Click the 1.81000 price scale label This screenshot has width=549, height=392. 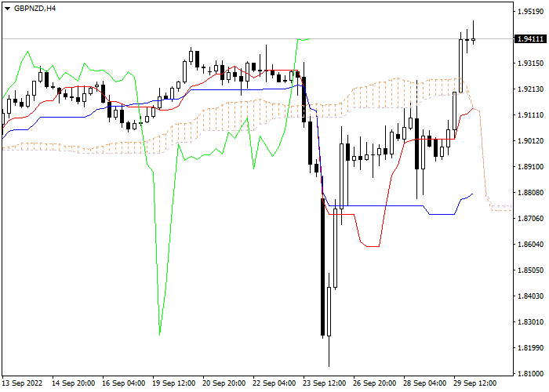click(x=530, y=374)
